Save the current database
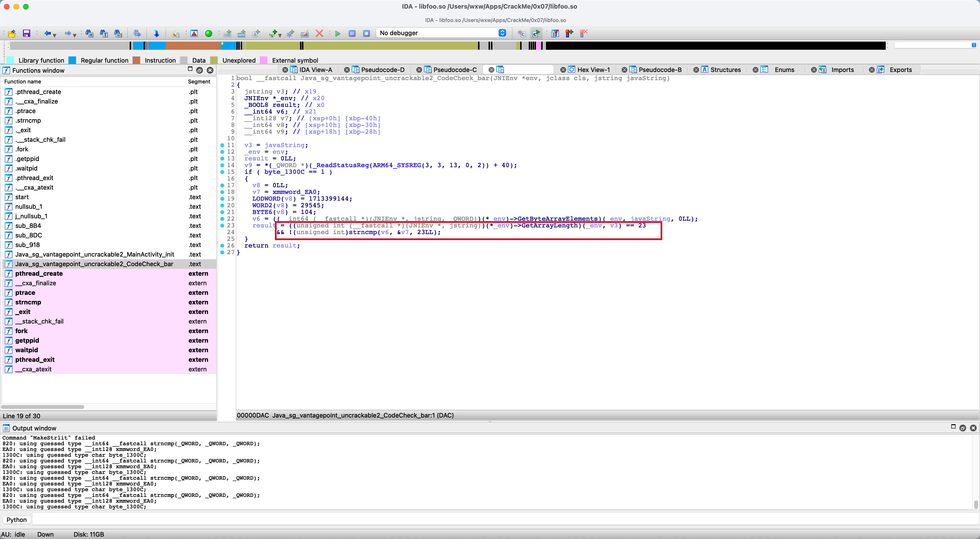The width and height of the screenshot is (980, 539). [26, 33]
